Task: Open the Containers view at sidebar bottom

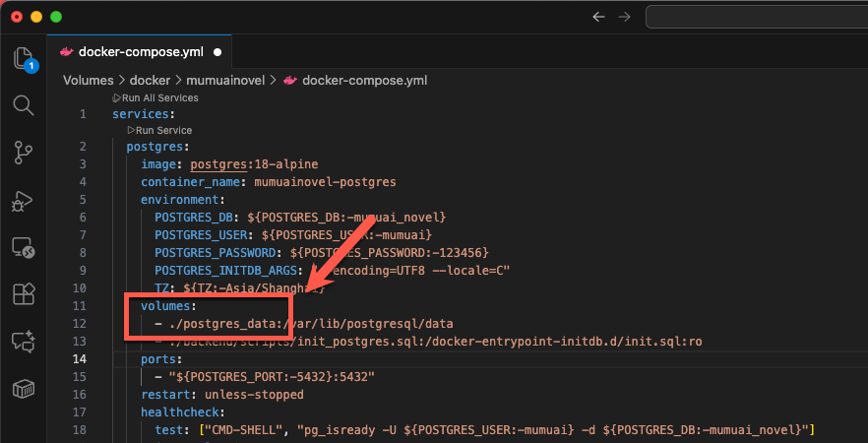Action: [x=23, y=389]
